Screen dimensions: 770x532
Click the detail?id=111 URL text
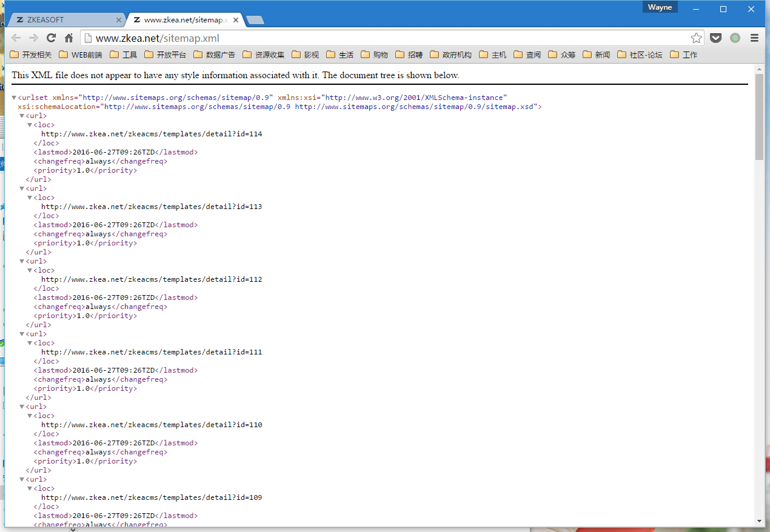(x=152, y=352)
